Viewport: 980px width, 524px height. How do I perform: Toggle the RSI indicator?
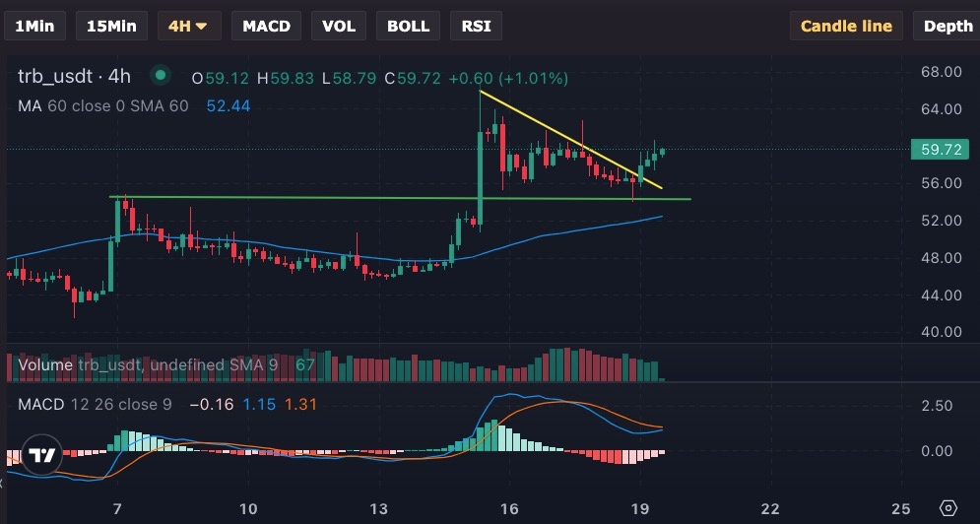pyautogui.click(x=477, y=27)
